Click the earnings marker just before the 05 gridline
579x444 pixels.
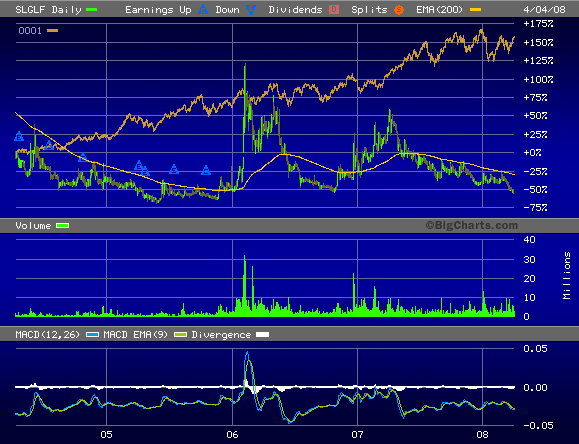click(x=83, y=157)
